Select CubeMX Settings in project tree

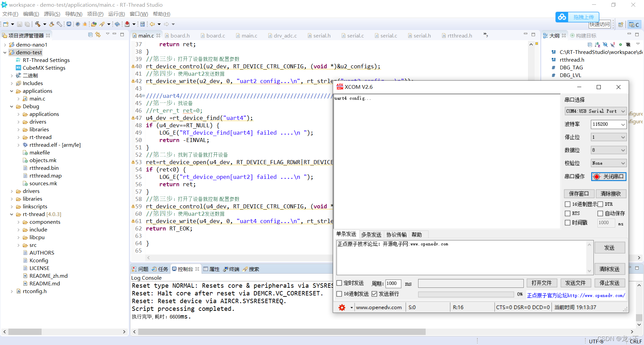point(44,68)
